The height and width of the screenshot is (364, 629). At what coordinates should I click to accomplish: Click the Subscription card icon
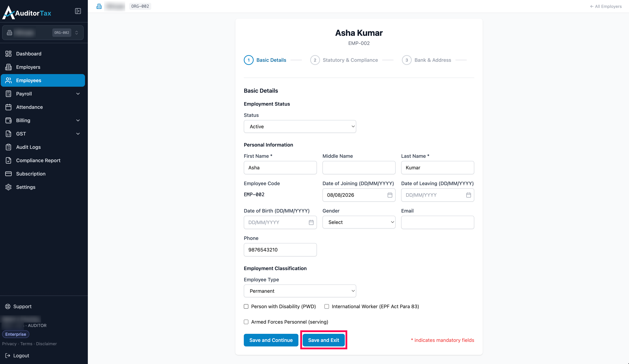[x=8, y=174]
